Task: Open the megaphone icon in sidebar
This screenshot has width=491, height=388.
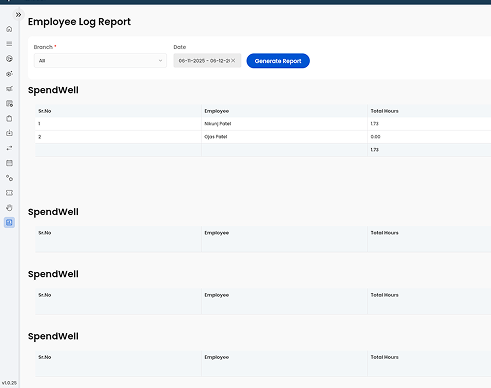Action: click(9, 88)
